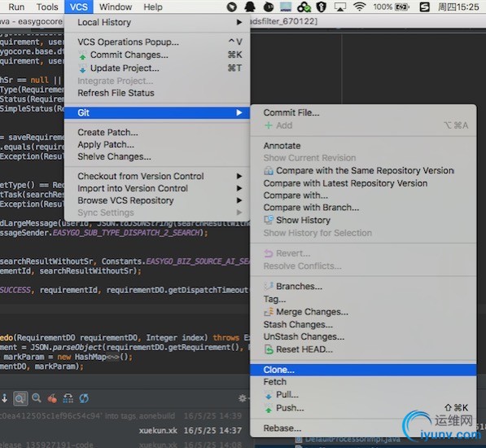Select Push... in the Git submenu
This screenshot has width=486, height=448.
(x=363, y=408)
